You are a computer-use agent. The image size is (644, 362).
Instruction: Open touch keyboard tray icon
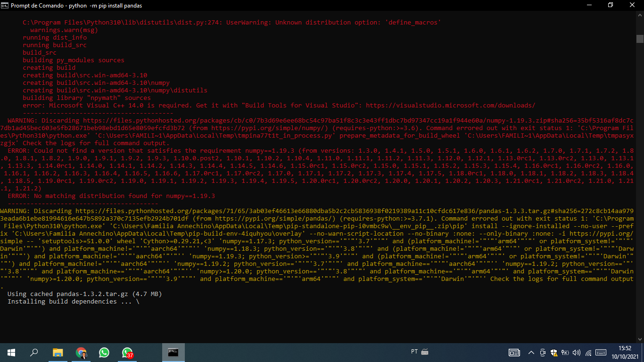(x=601, y=352)
